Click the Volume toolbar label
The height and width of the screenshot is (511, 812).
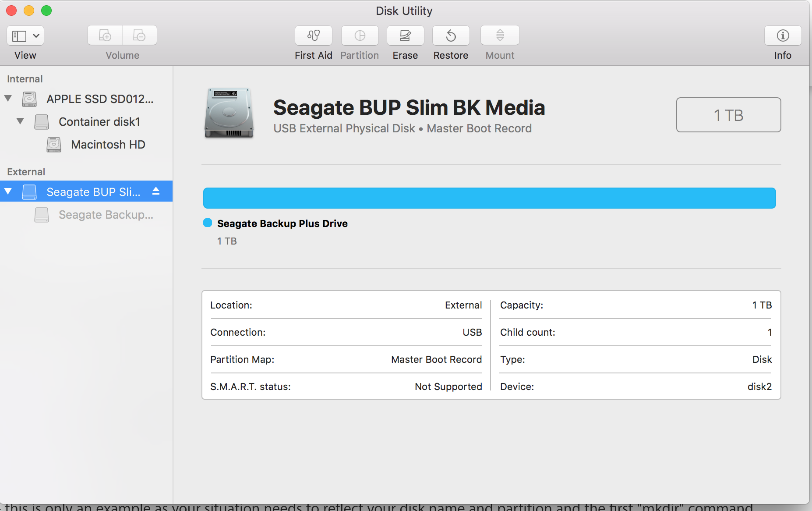123,55
